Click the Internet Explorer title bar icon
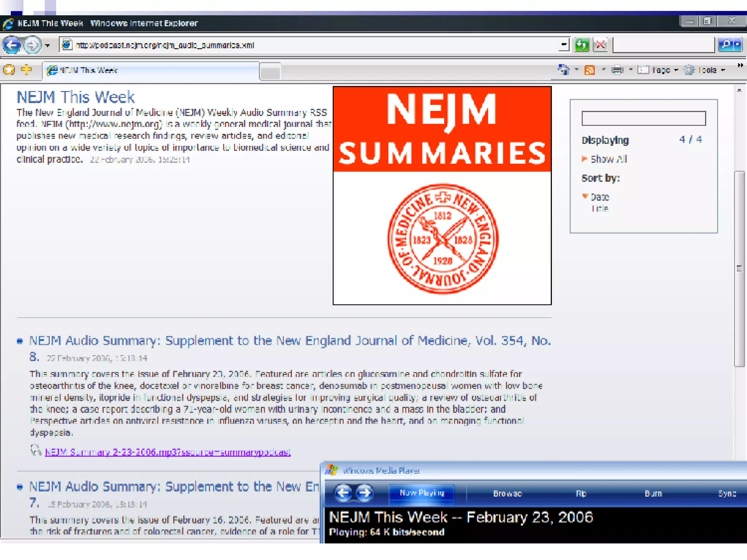Screen dimensions: 747x560 pyautogui.click(x=8, y=24)
